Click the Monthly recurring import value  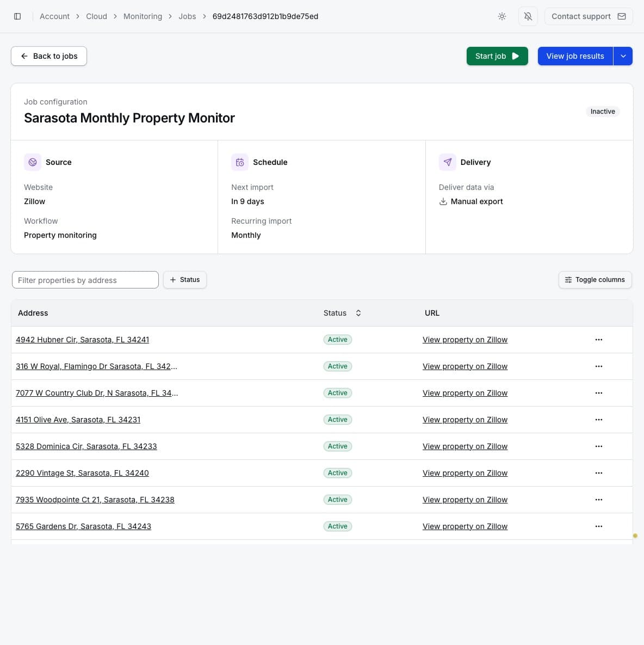tap(246, 235)
